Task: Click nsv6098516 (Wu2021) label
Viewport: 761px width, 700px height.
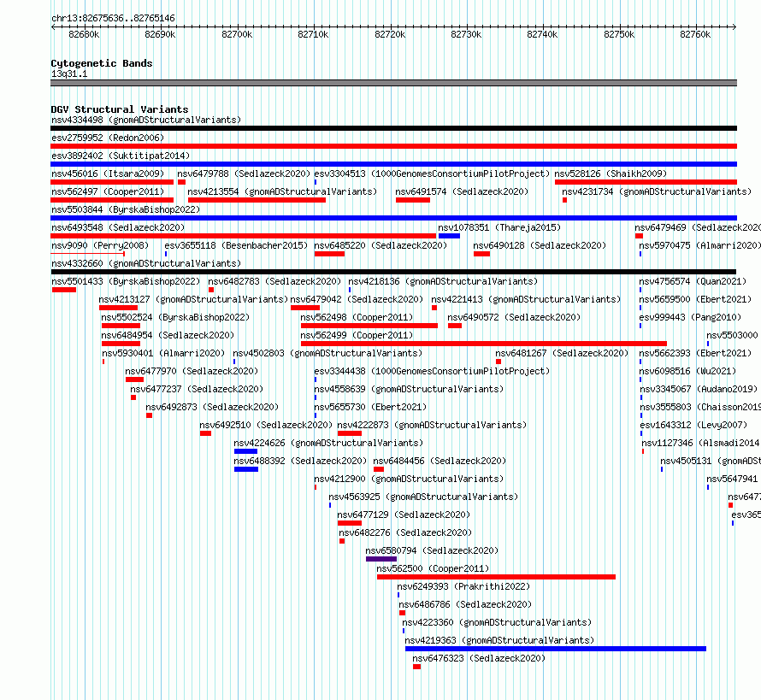Action: (x=687, y=371)
